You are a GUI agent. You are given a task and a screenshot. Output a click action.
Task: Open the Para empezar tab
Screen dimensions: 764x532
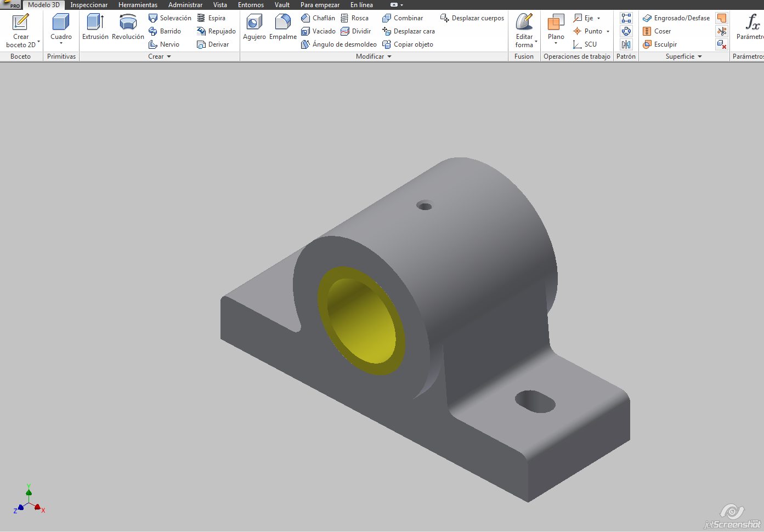point(320,5)
